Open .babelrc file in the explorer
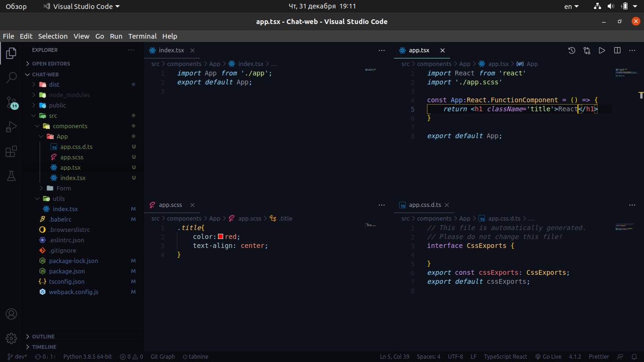The height and width of the screenshot is (362, 644). click(83, 220)
